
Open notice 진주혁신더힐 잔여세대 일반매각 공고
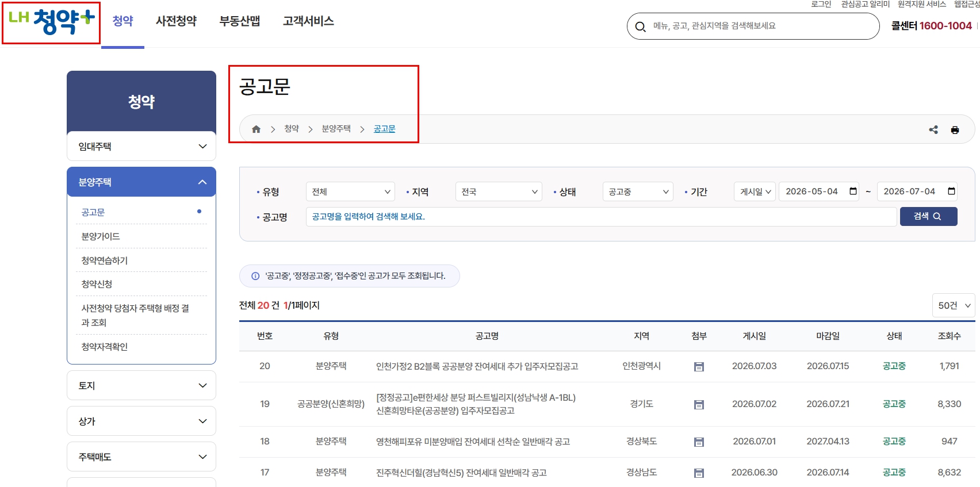click(461, 473)
